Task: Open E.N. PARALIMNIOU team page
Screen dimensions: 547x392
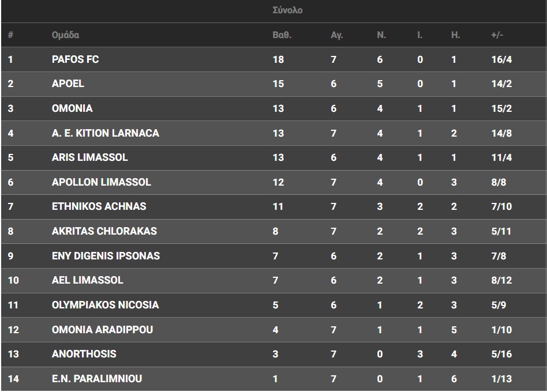Action: (96, 379)
